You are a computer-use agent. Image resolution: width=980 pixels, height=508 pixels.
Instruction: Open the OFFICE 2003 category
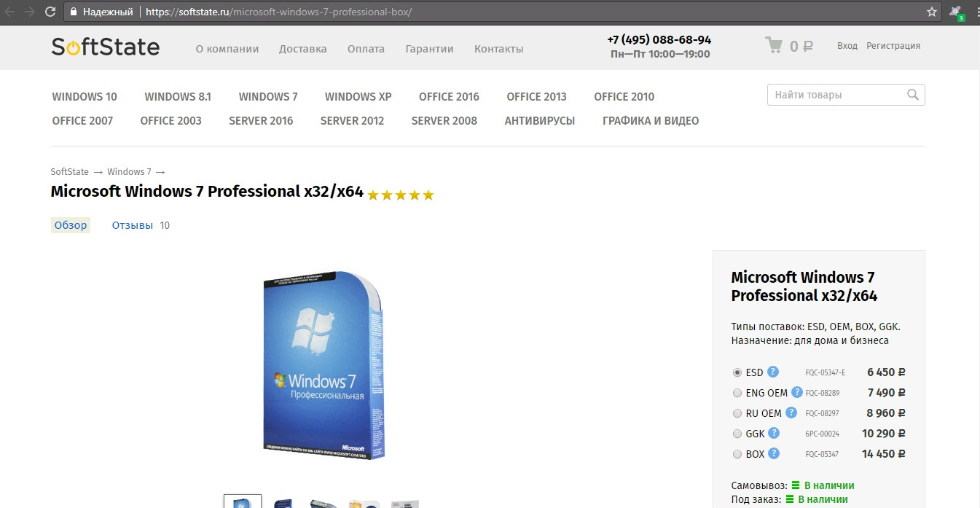tap(170, 121)
